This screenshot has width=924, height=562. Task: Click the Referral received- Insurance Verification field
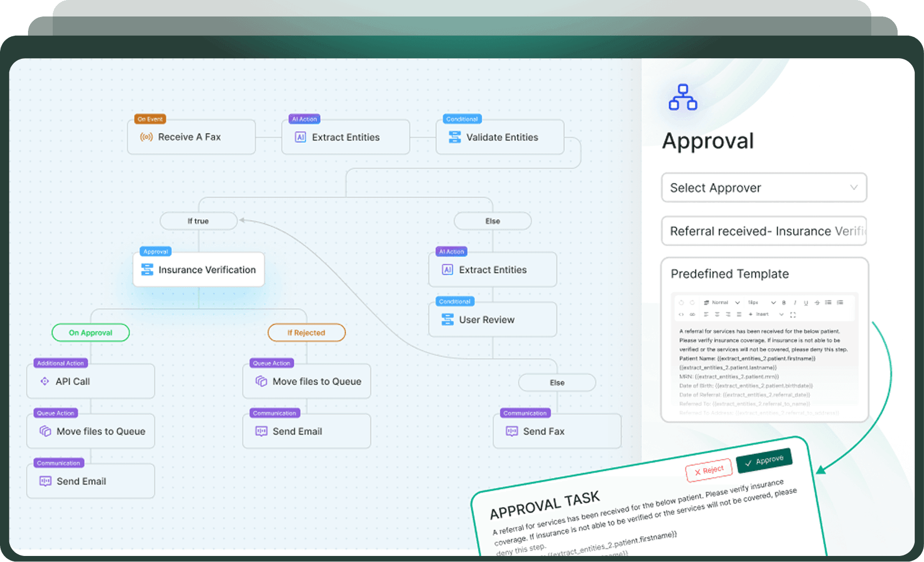point(764,231)
